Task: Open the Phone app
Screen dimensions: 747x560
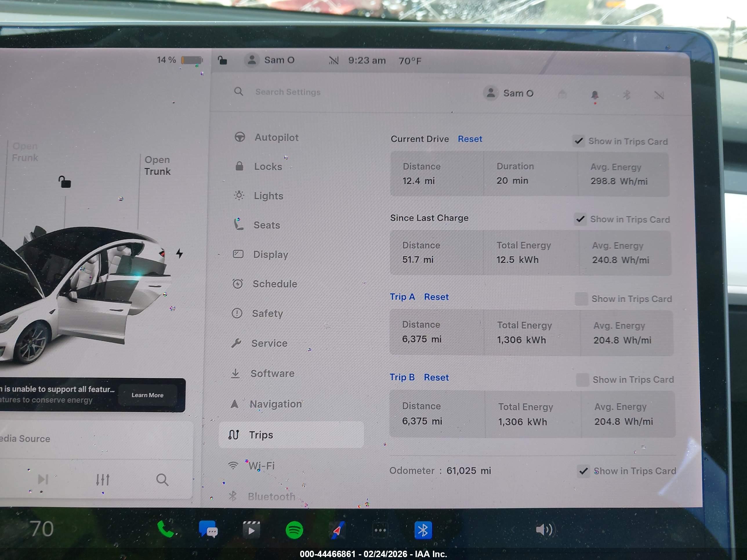Action: point(165,529)
